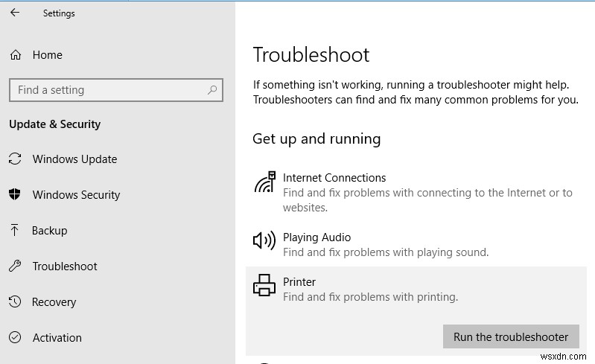The width and height of the screenshot is (595, 364).
Task: Open the Activation section
Action: tap(57, 337)
